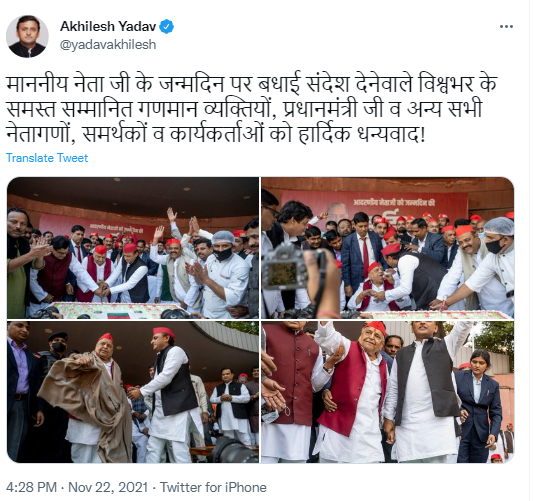Open the @yadavakhilesh handle link
The height and width of the screenshot is (501, 534).
(108, 45)
